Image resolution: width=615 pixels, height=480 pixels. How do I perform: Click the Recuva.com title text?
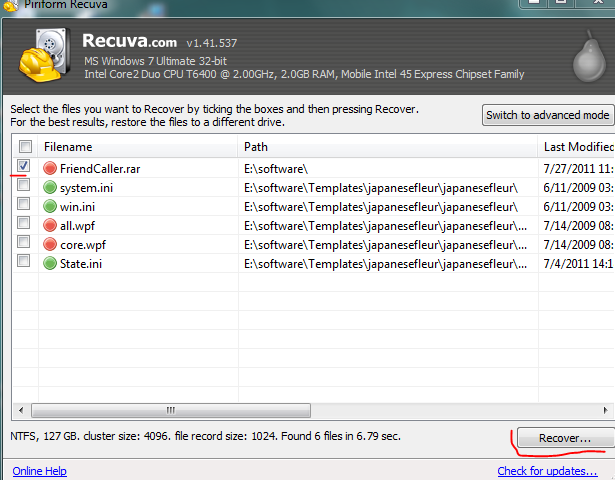[129, 40]
